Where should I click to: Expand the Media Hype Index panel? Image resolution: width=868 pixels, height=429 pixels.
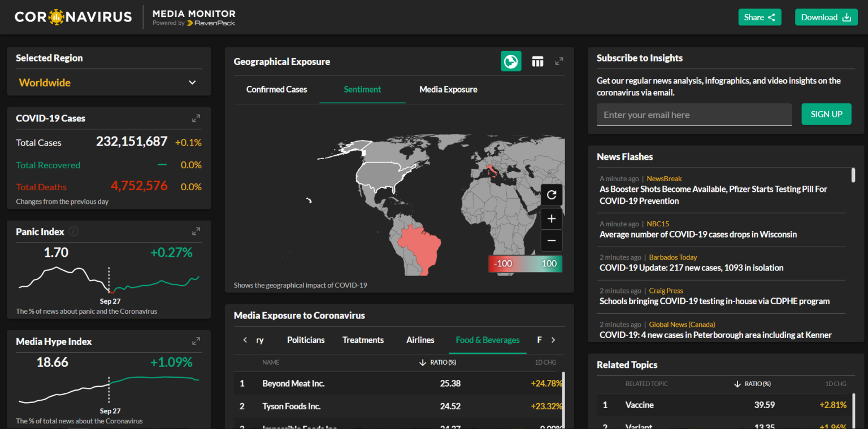(196, 341)
